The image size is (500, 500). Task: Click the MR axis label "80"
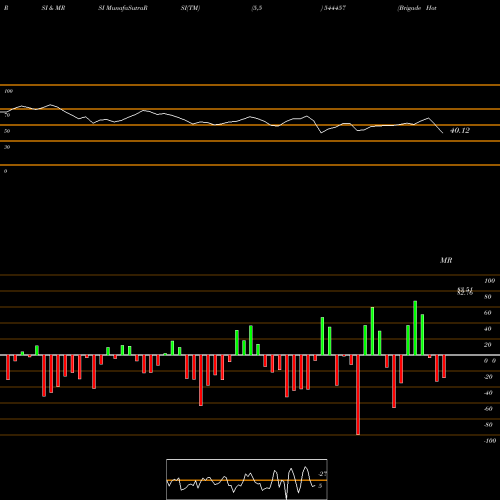click(x=488, y=297)
